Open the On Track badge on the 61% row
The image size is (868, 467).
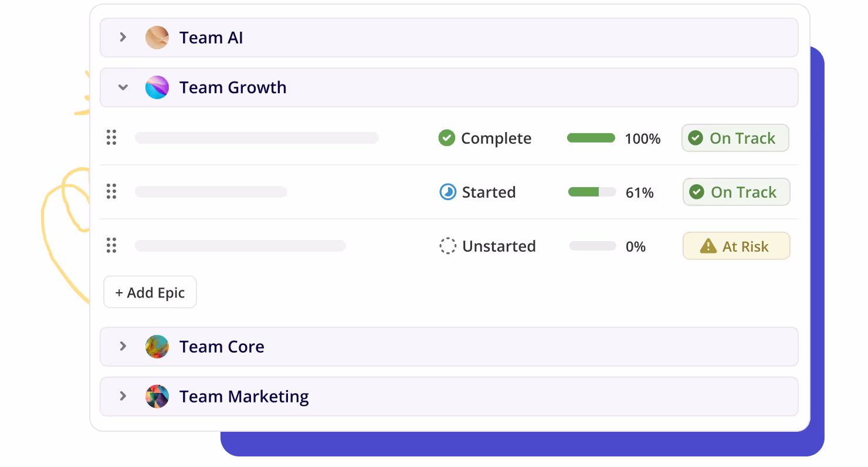[x=737, y=192]
